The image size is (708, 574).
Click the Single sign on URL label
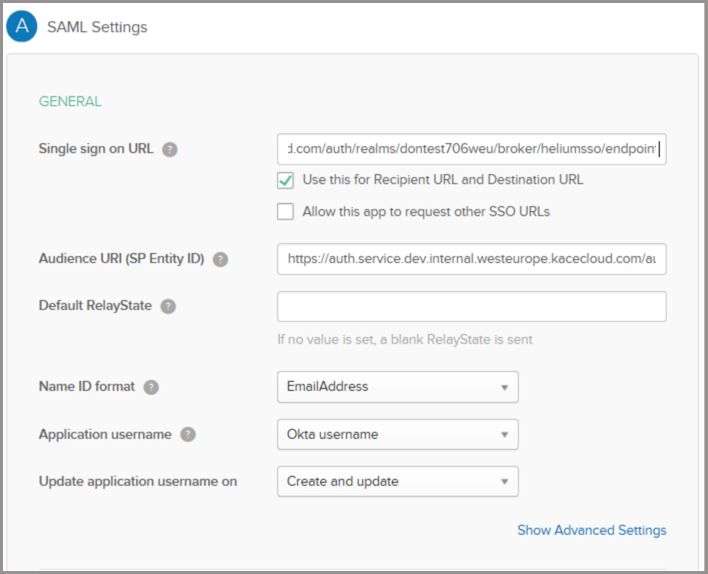point(96,149)
